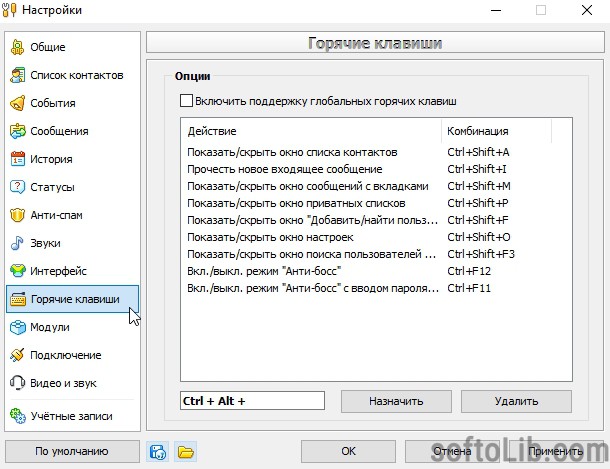The height and width of the screenshot is (469, 610).
Task: Click the Модули box icon
Action: point(18,327)
